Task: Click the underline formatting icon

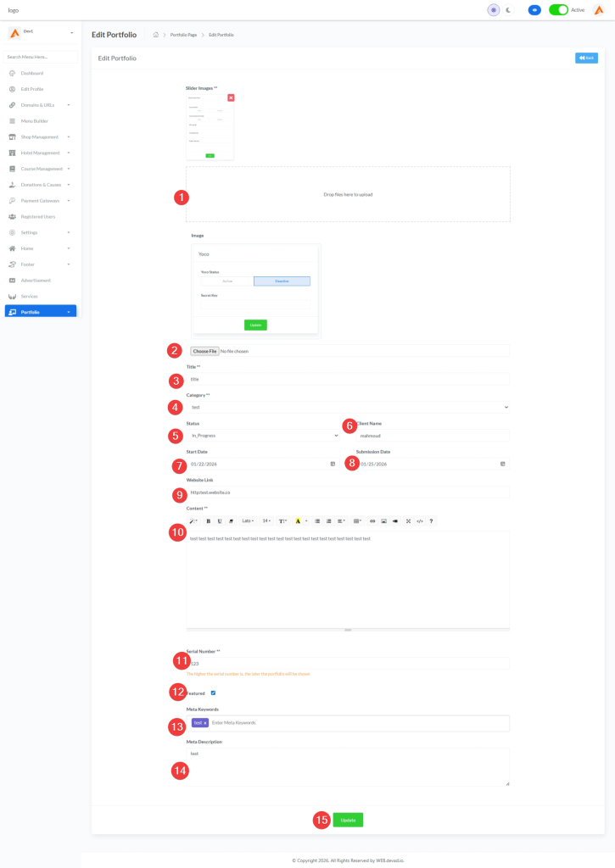Action: click(220, 521)
